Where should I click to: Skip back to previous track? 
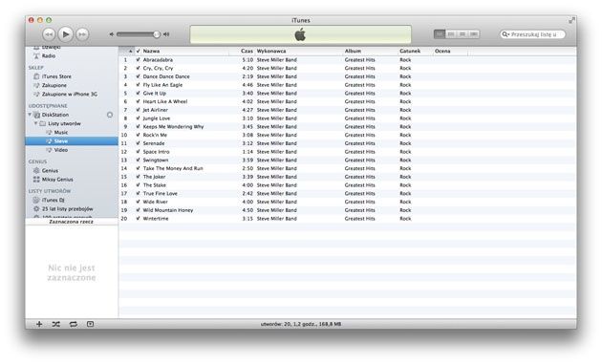pyautogui.click(x=49, y=34)
